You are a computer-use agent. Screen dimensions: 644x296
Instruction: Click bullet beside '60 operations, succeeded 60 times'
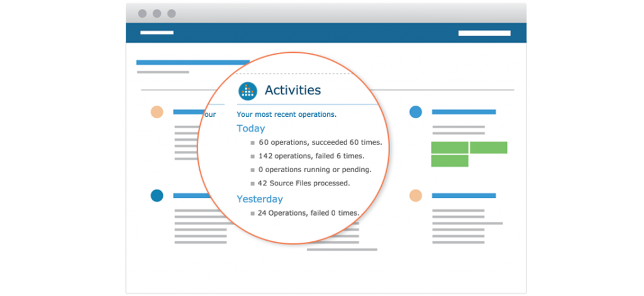[253, 143]
